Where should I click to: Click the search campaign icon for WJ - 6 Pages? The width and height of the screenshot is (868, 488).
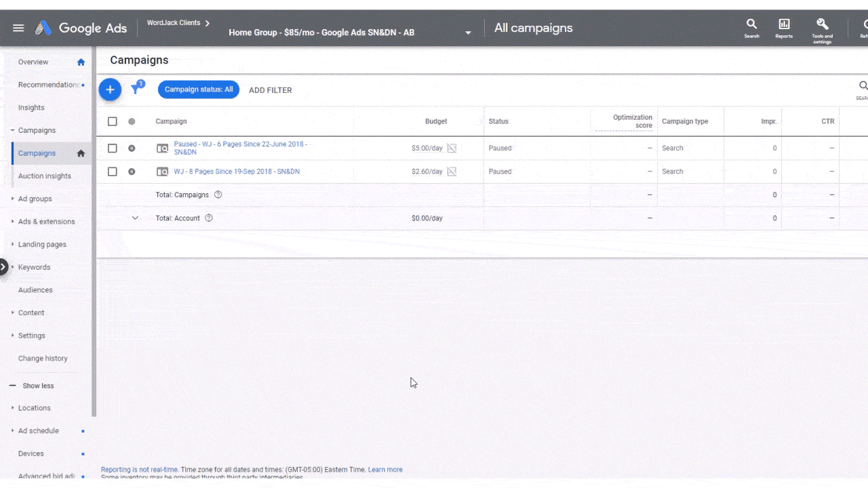pos(163,148)
